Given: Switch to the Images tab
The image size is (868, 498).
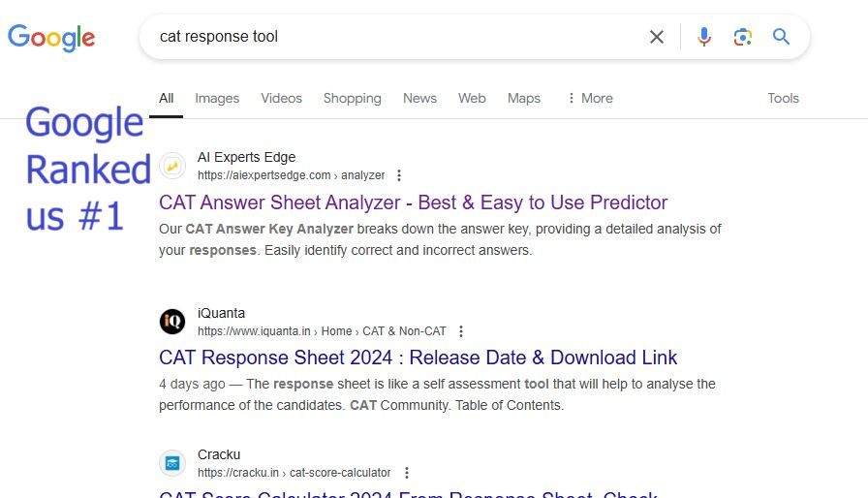Looking at the screenshot, I should [x=217, y=98].
